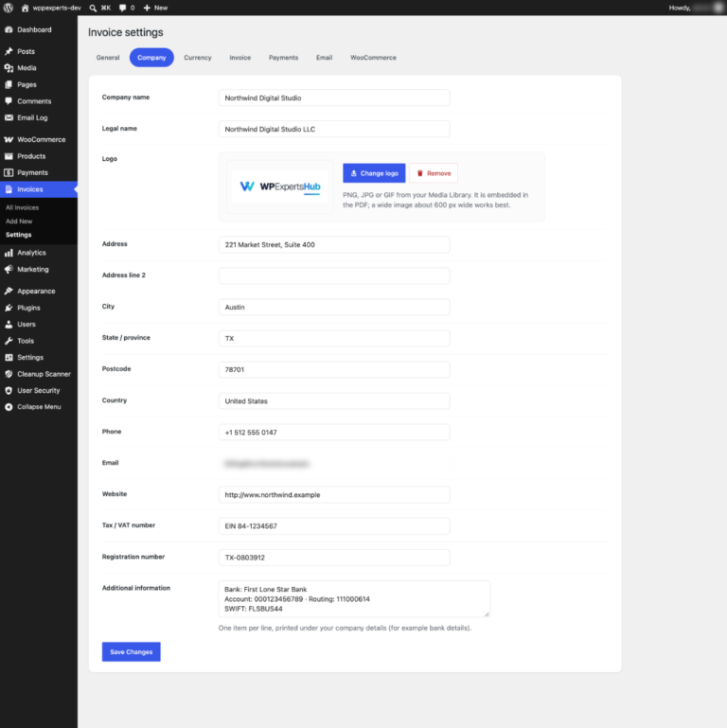Open Pages in the sidebar
This screenshot has height=728, width=727.
pos(39,84)
